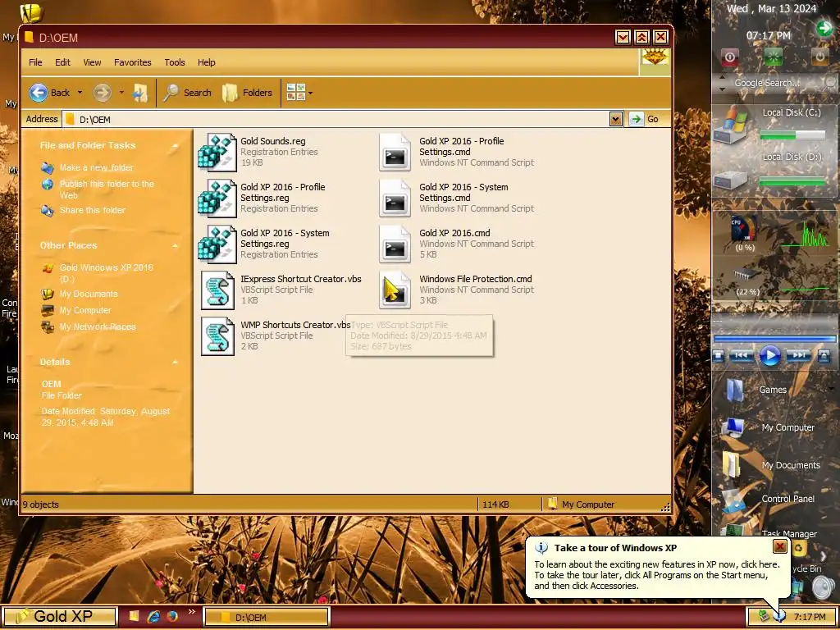
Task: Click the green standby icon in sidebar
Action: pos(773,57)
